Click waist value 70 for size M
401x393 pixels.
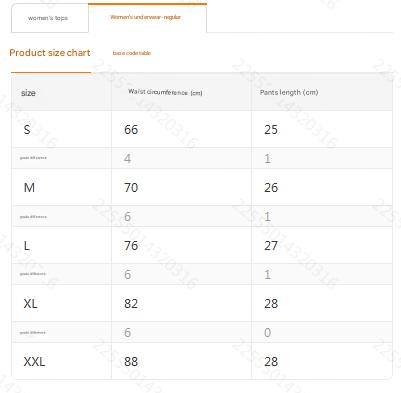(131, 188)
